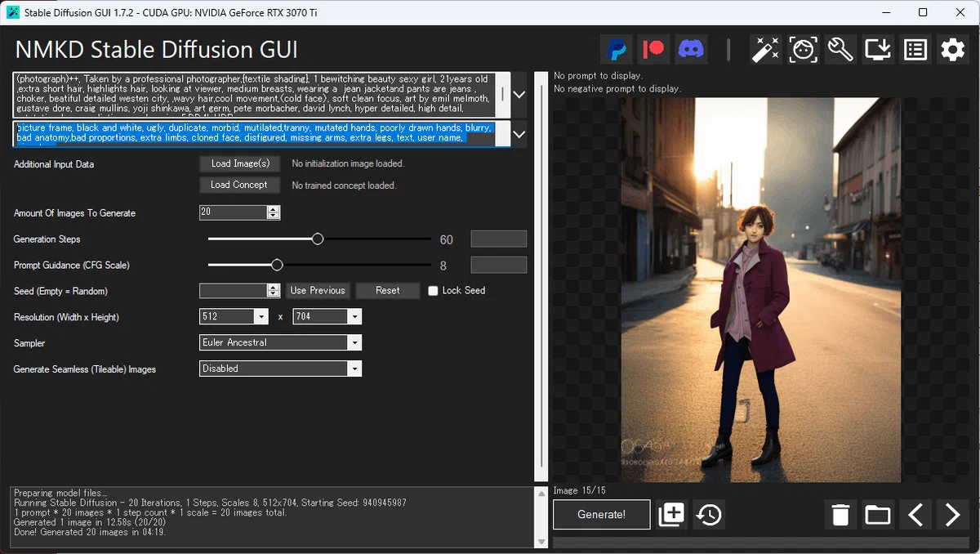
Task: Click the 'Image 15/15' counter text
Action: pos(578,490)
